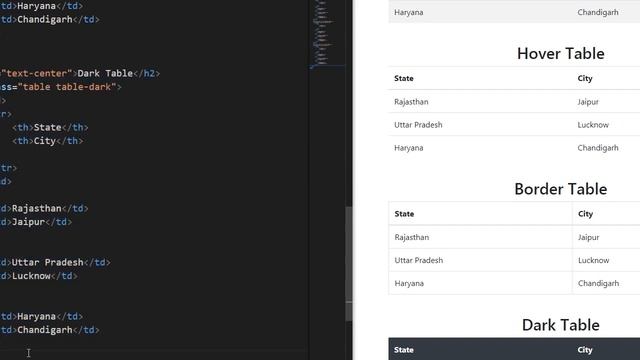The height and width of the screenshot is (360, 640).
Task: Click "Dark Table" heading text in code
Action: pyautogui.click(x=105, y=73)
